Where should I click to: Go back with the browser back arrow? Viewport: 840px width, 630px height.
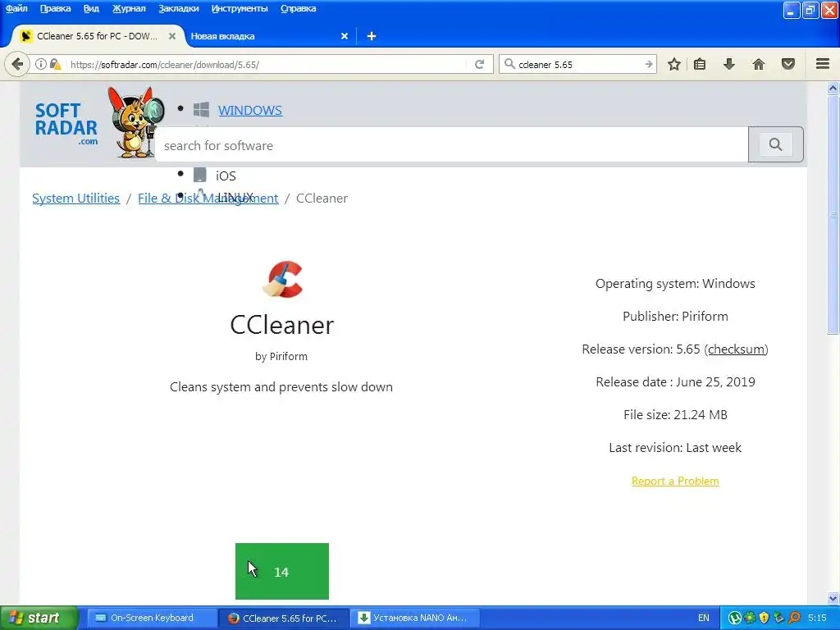(x=17, y=64)
